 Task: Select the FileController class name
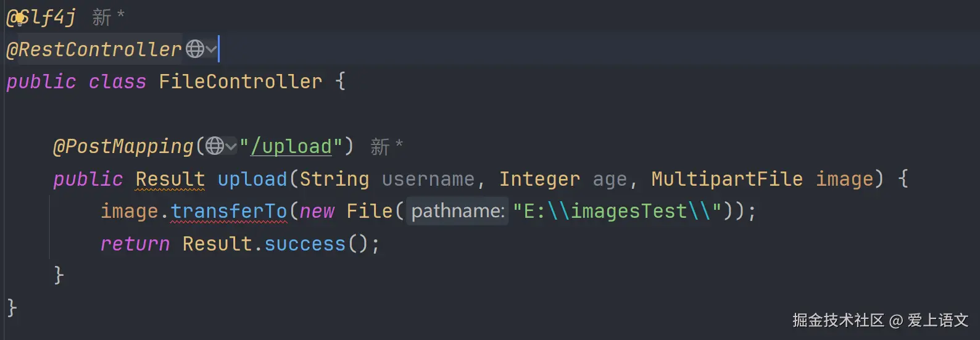click(241, 81)
